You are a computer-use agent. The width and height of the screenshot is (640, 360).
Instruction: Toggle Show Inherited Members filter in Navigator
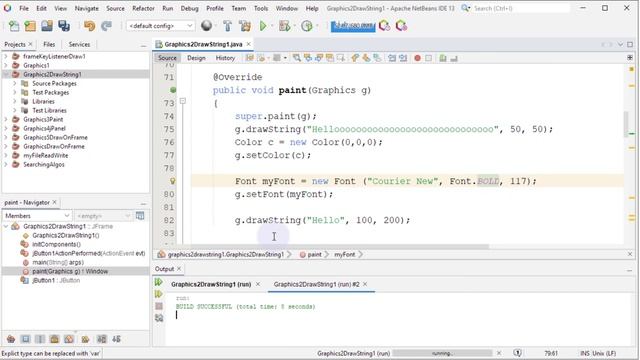[11, 339]
